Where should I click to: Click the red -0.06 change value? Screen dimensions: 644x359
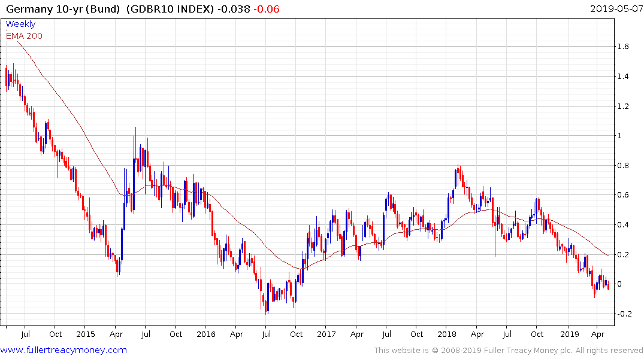point(266,8)
